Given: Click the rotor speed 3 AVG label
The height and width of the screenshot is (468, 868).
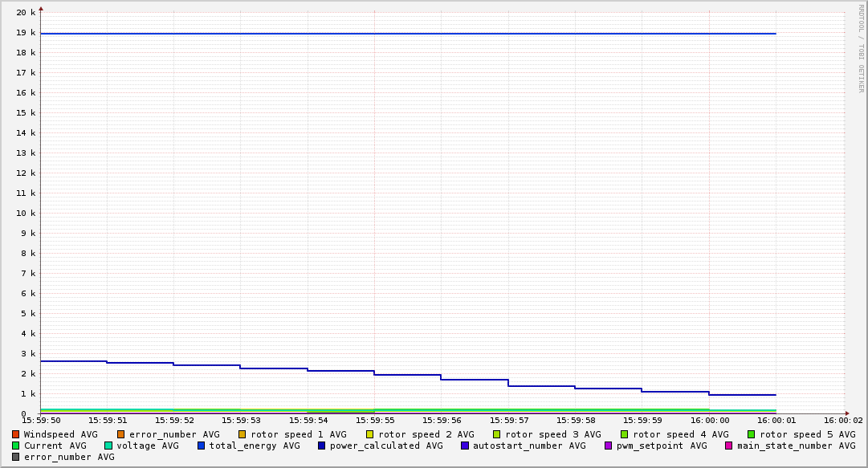Looking at the screenshot, I should [552, 434].
